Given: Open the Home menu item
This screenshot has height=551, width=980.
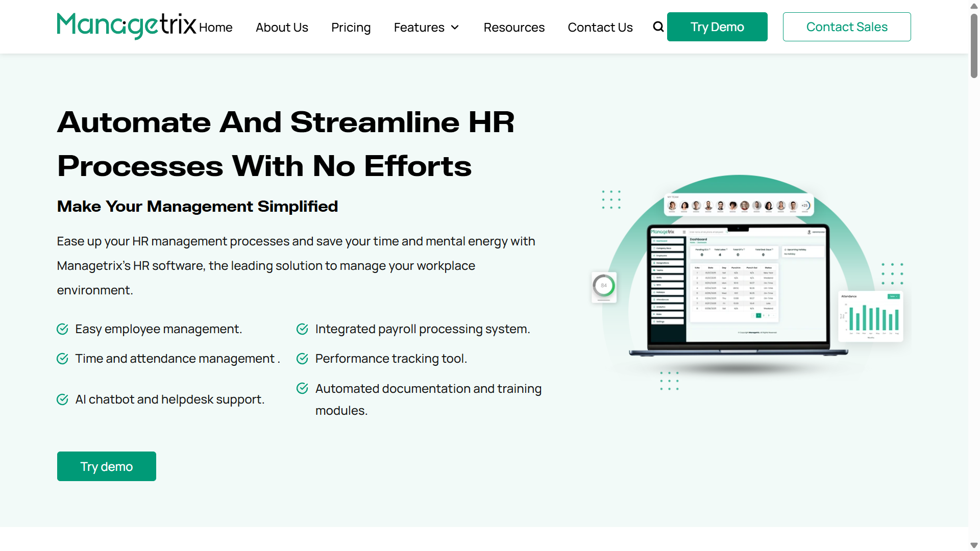Looking at the screenshot, I should click(215, 28).
